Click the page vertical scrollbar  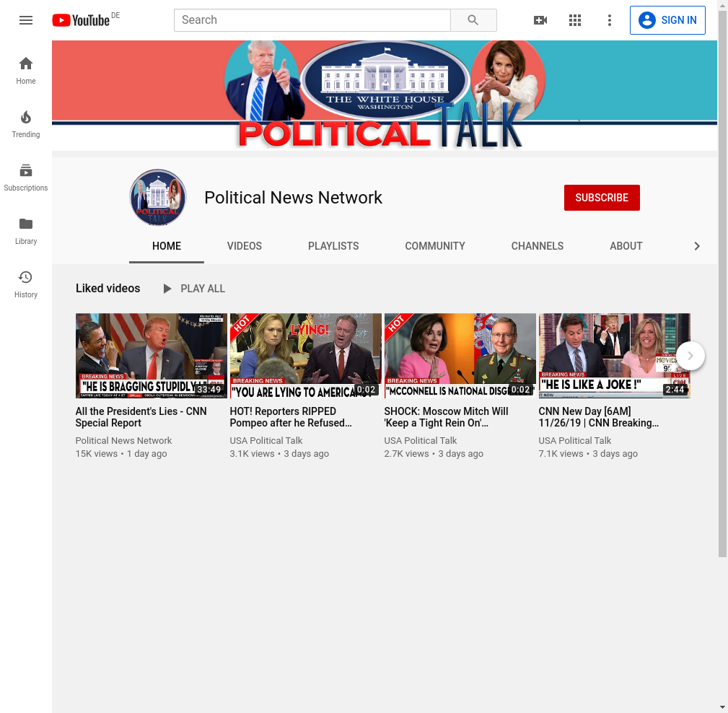(722, 284)
